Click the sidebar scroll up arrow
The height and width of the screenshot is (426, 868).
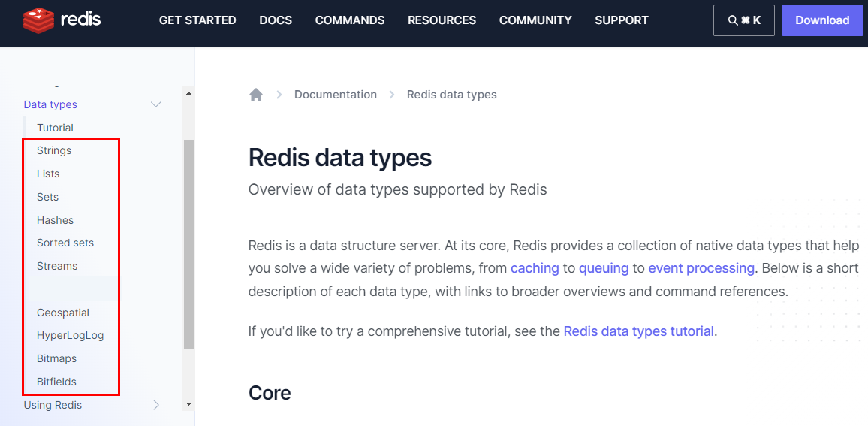[x=188, y=93]
